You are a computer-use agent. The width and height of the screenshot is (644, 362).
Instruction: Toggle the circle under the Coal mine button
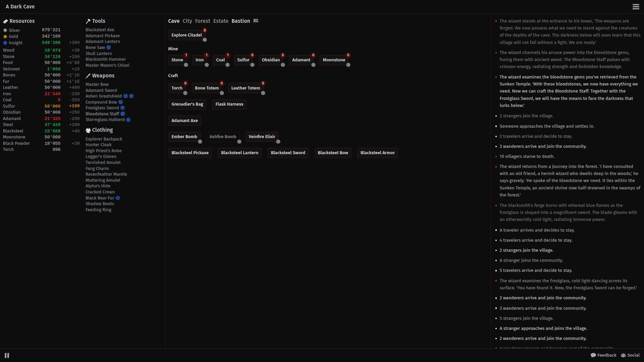click(x=227, y=65)
